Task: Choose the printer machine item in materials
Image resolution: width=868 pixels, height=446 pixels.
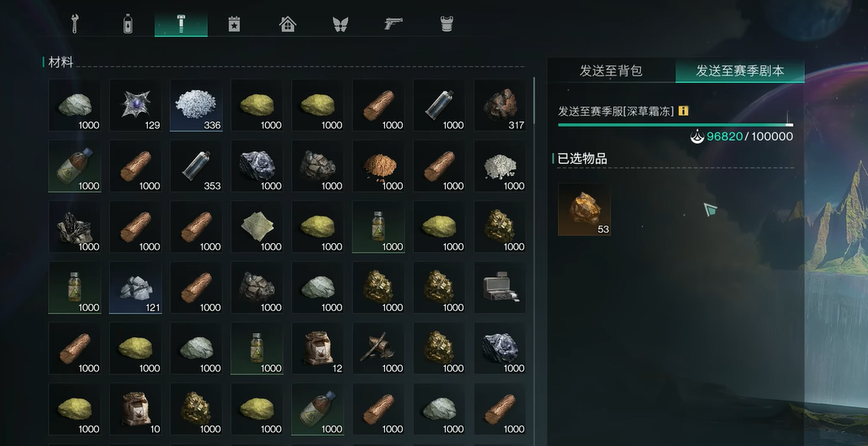Action: tap(500, 287)
